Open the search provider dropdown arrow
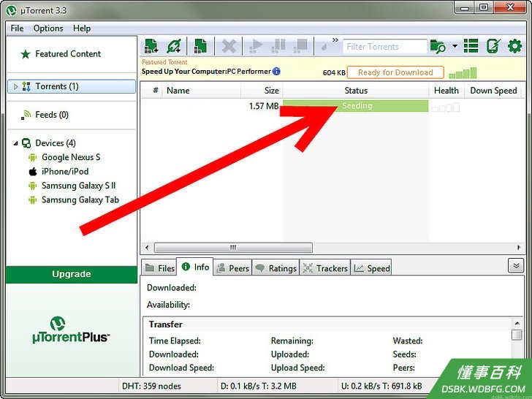This screenshot has width=532, height=399. (x=455, y=46)
